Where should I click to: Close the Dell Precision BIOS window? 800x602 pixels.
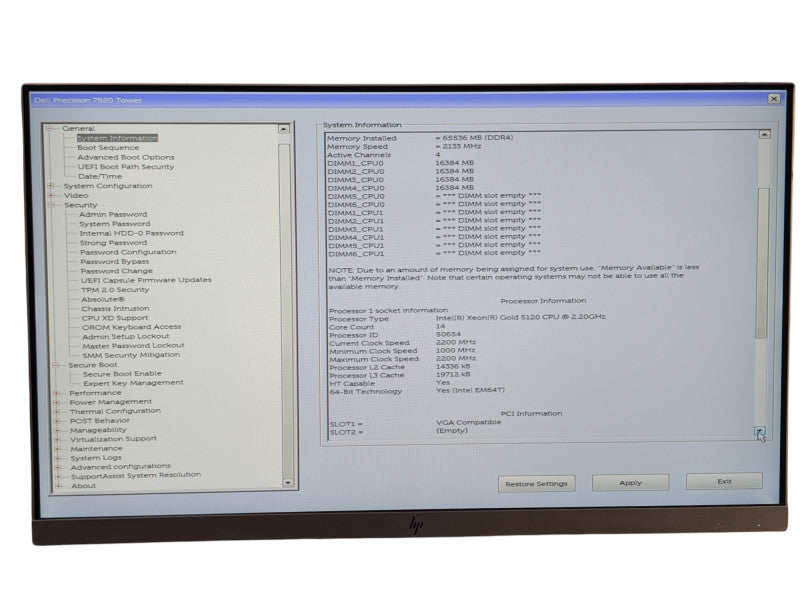tap(774, 98)
